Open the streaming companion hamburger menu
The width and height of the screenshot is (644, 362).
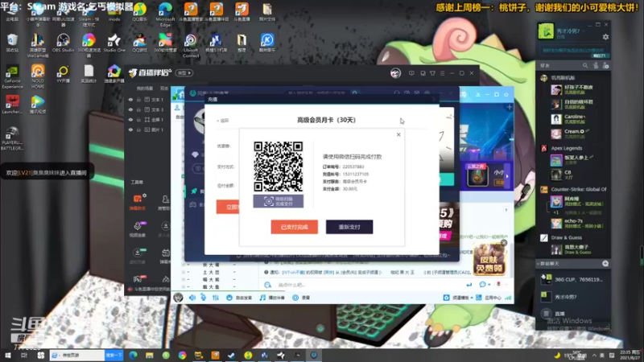[442, 73]
